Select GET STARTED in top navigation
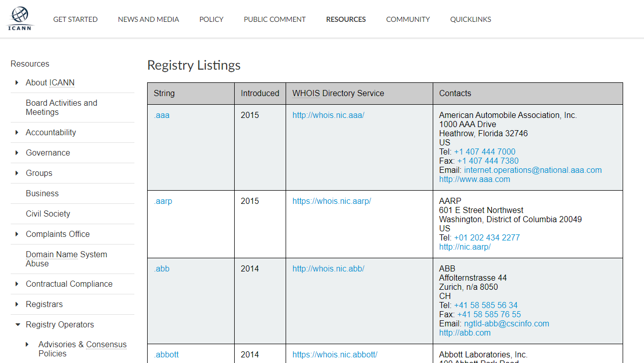The image size is (644, 363). (75, 19)
